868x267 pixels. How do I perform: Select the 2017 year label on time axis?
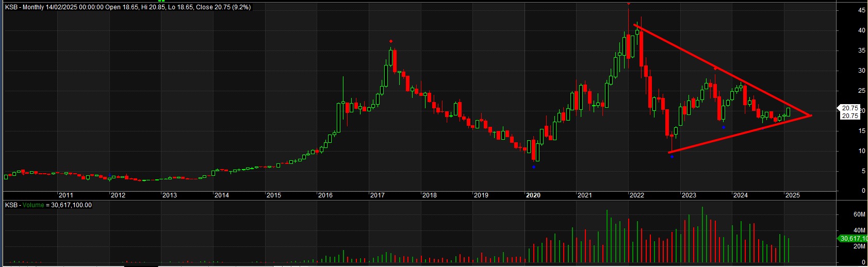pos(378,195)
